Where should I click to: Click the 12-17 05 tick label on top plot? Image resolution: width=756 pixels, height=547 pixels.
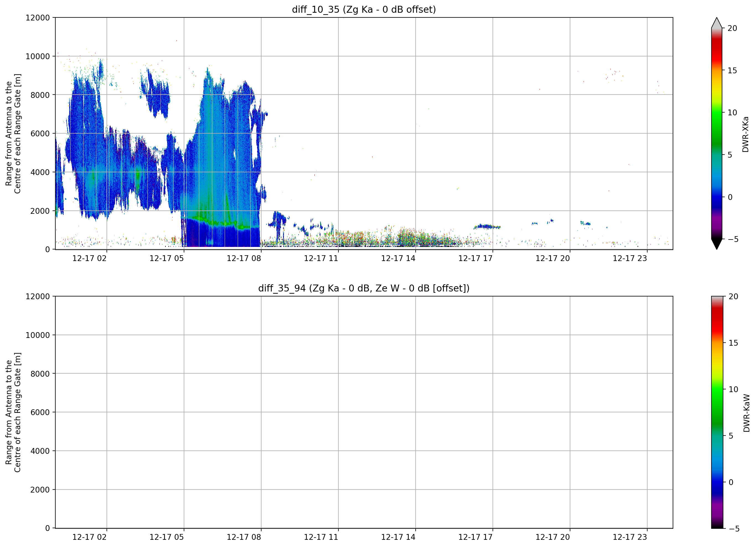(x=166, y=258)
